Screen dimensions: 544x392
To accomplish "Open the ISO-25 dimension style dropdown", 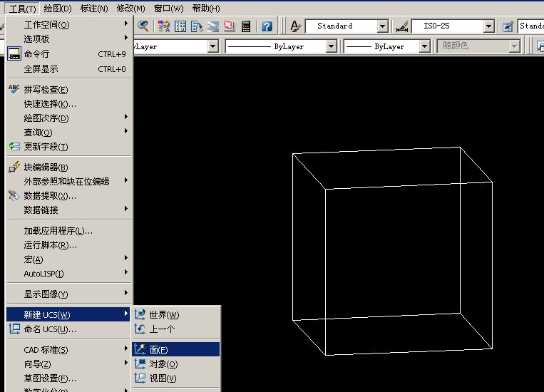I will pos(489,26).
